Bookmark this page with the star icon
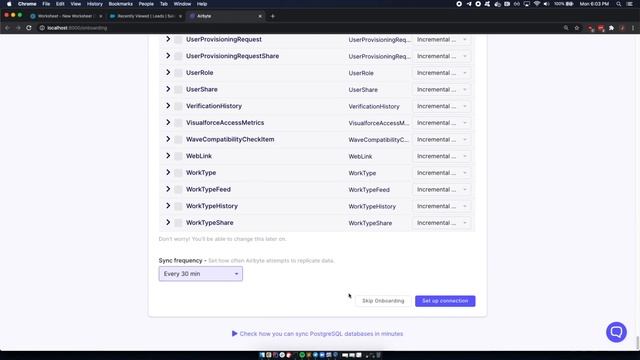Viewport: 640px width, 360px height. (577, 28)
